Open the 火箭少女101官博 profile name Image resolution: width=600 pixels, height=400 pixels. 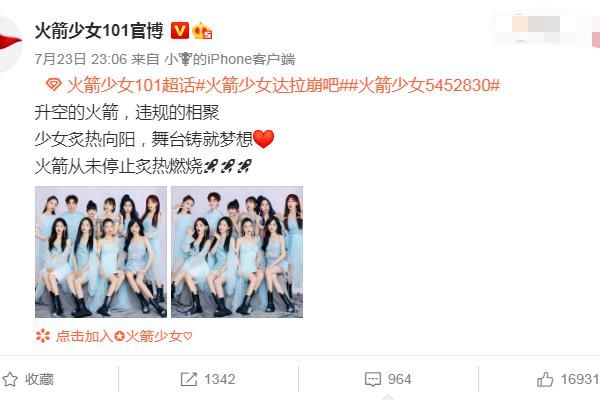[99, 31]
